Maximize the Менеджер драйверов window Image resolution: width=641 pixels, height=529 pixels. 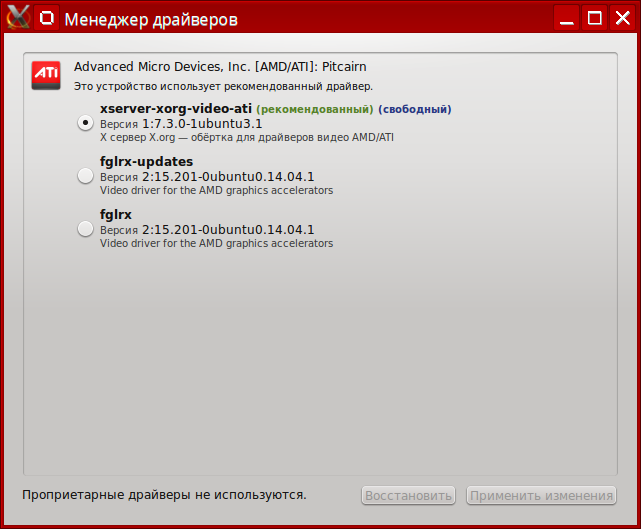tap(595, 18)
